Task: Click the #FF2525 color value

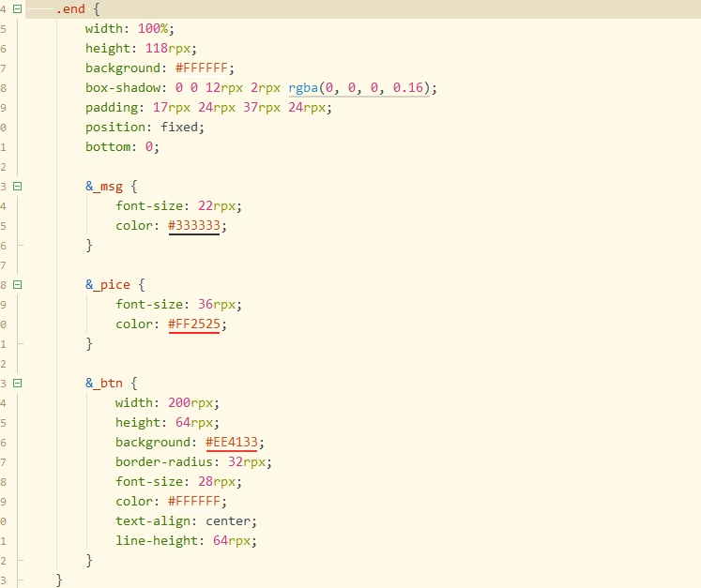Action: coord(194,324)
